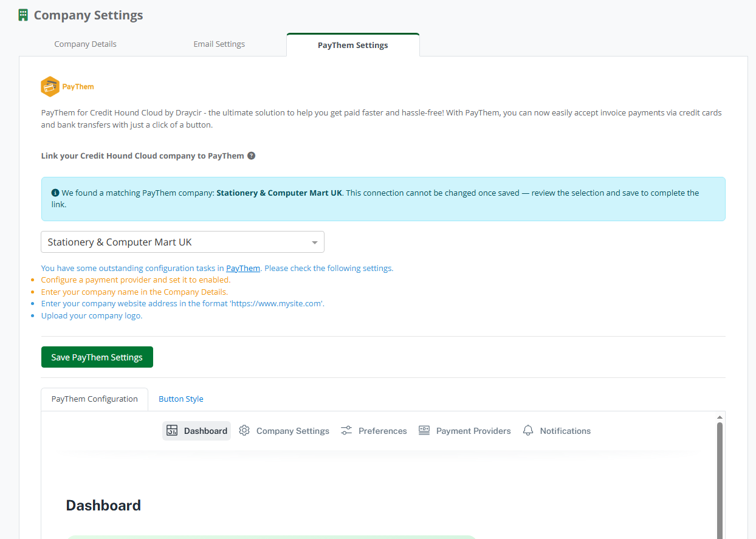Open the Stationery & Computer Mart UK dropdown

(182, 242)
